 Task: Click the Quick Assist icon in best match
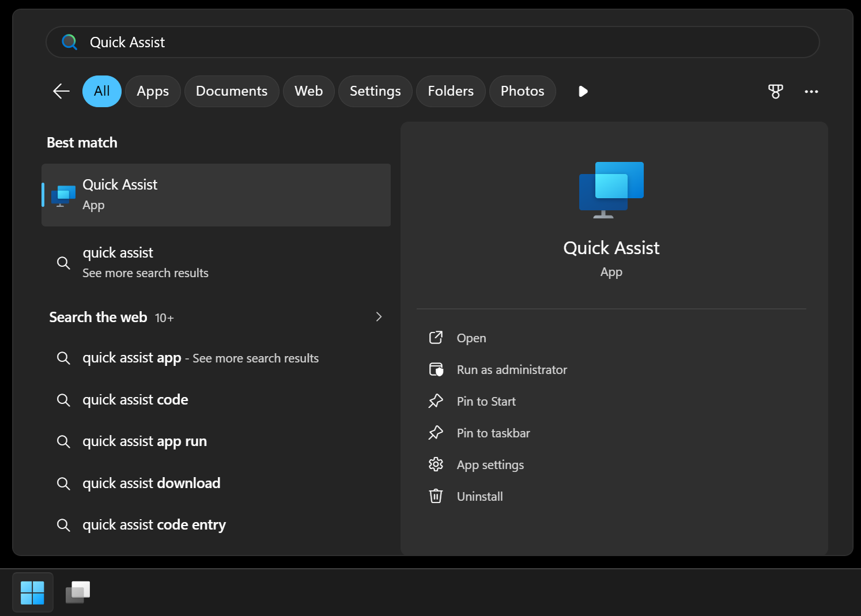pyautogui.click(x=63, y=195)
